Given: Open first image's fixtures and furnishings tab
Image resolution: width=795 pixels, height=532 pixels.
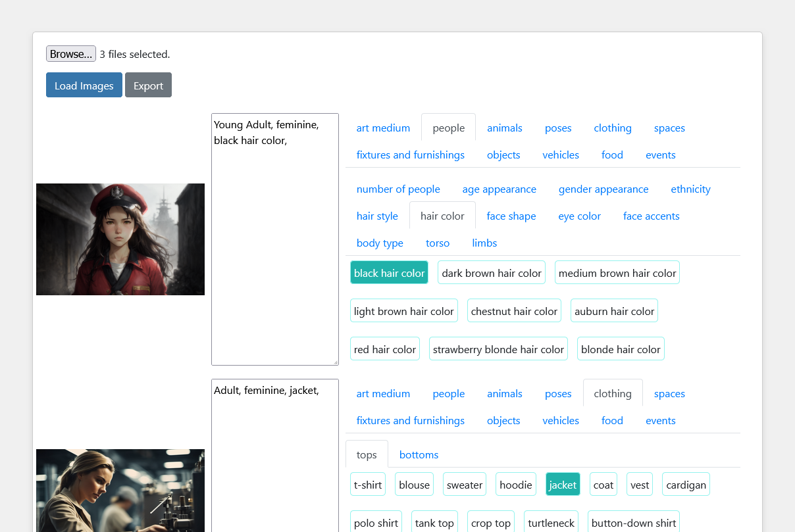Looking at the screenshot, I should [411, 155].
